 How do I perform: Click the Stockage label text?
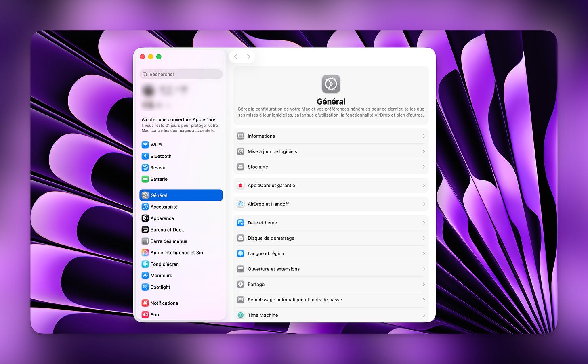[x=258, y=167]
